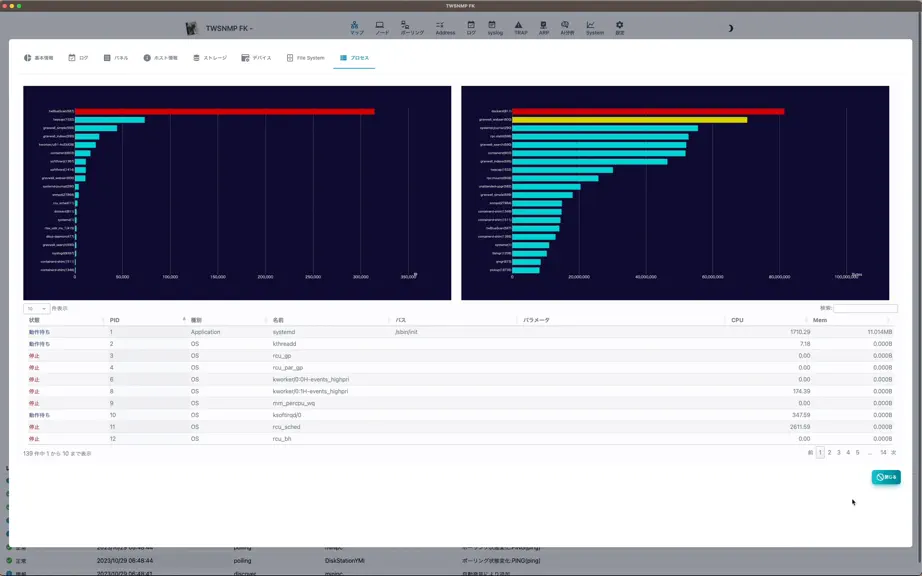This screenshot has width=922, height=576.
Task: Switch to the File System tab
Action: coord(305,58)
